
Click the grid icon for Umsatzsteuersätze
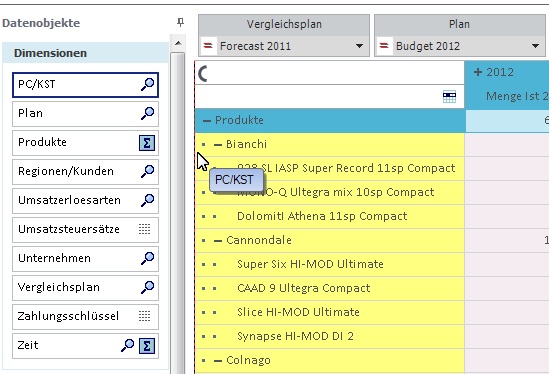[x=144, y=229]
